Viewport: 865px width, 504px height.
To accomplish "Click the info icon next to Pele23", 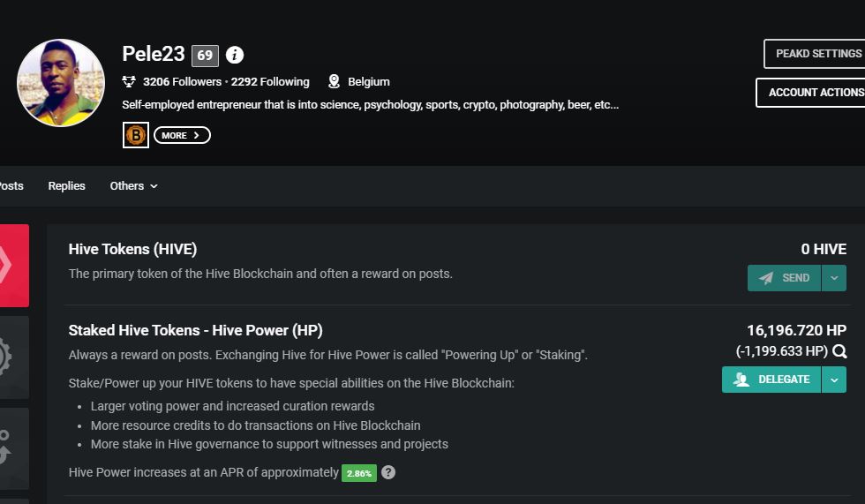I will click(235, 55).
